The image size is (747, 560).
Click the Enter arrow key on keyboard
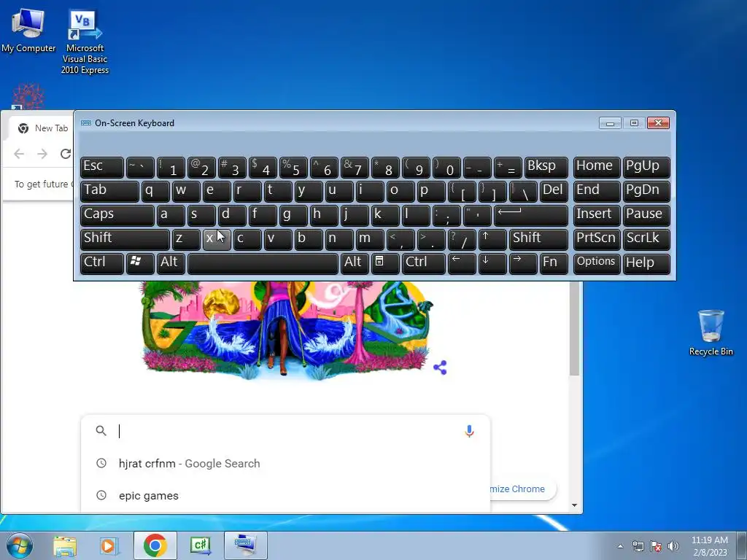pos(531,215)
